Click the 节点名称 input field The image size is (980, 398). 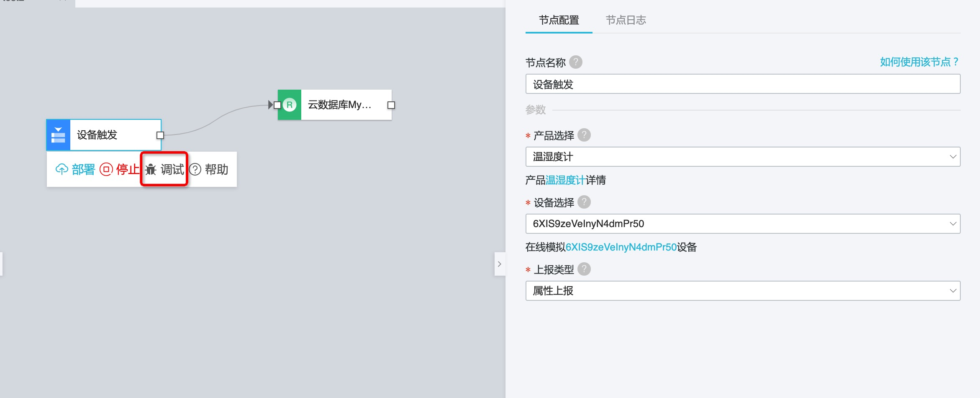(742, 84)
